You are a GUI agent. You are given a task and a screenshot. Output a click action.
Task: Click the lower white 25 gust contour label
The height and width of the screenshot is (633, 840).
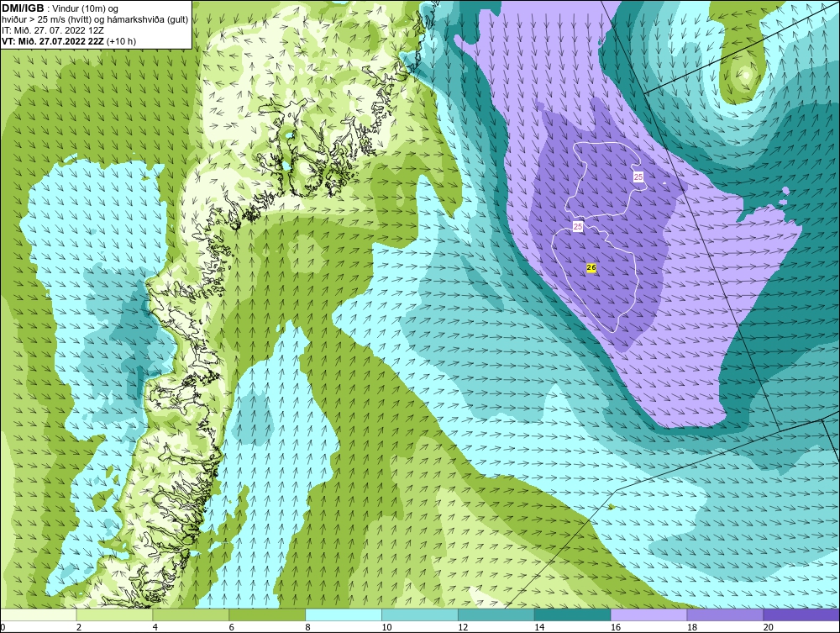pyautogui.click(x=578, y=227)
